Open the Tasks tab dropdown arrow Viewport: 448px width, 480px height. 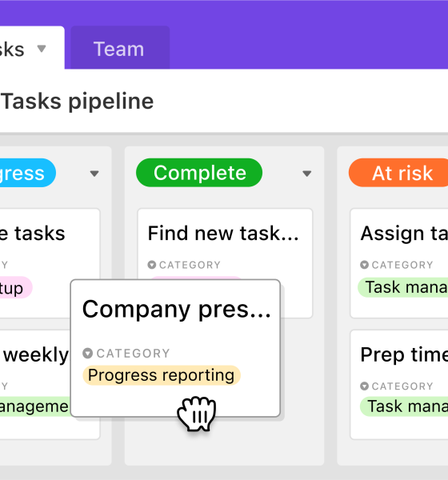[x=42, y=48]
